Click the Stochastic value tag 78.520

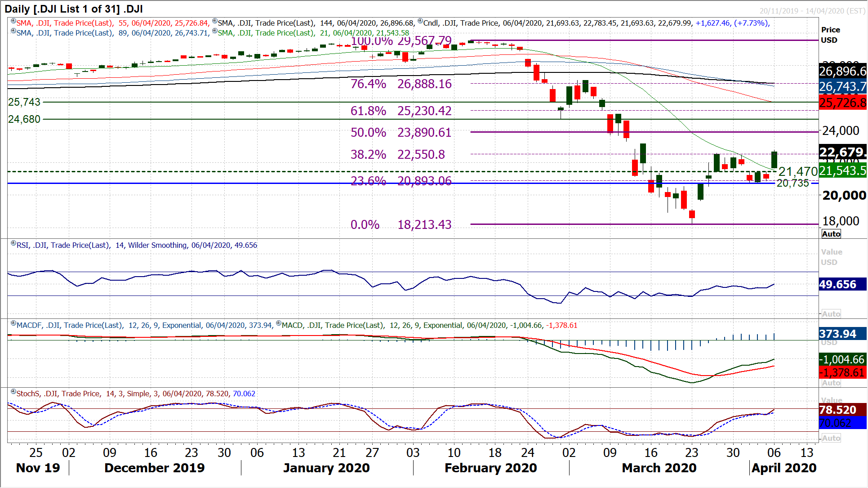tap(842, 410)
